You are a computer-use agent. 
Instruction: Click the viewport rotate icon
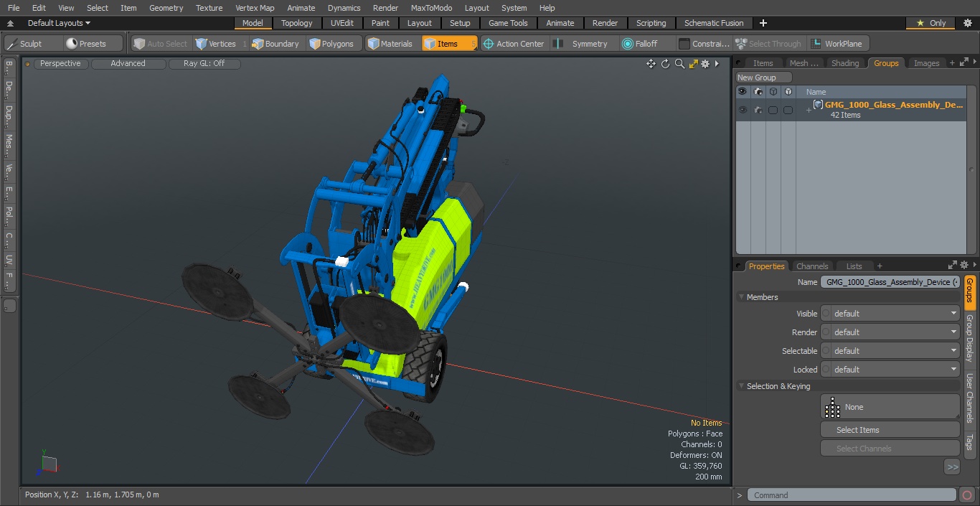click(x=665, y=64)
